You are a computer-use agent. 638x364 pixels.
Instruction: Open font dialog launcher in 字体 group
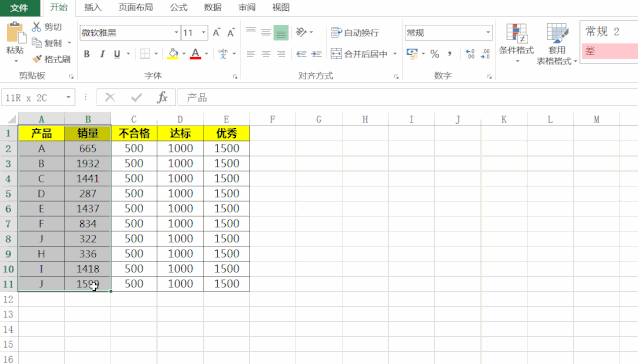pos(235,76)
